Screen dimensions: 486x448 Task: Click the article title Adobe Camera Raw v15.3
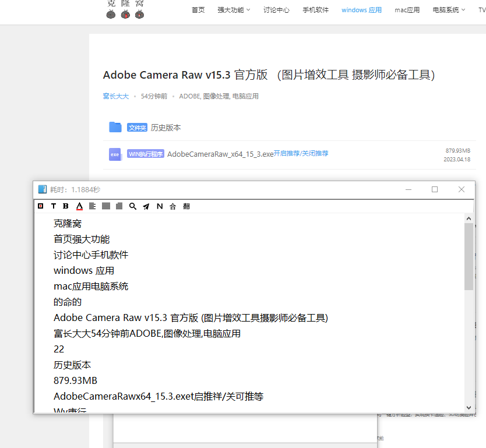pyautogui.click(x=269, y=75)
